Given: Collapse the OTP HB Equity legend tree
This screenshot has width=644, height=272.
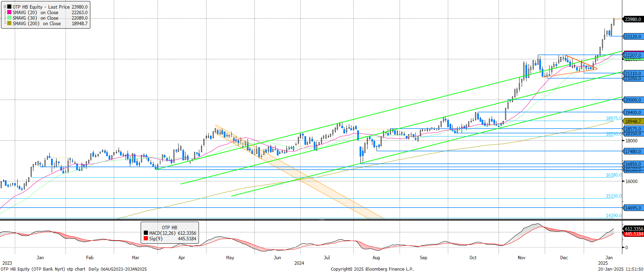Looking at the screenshot, I should [x=5, y=7].
